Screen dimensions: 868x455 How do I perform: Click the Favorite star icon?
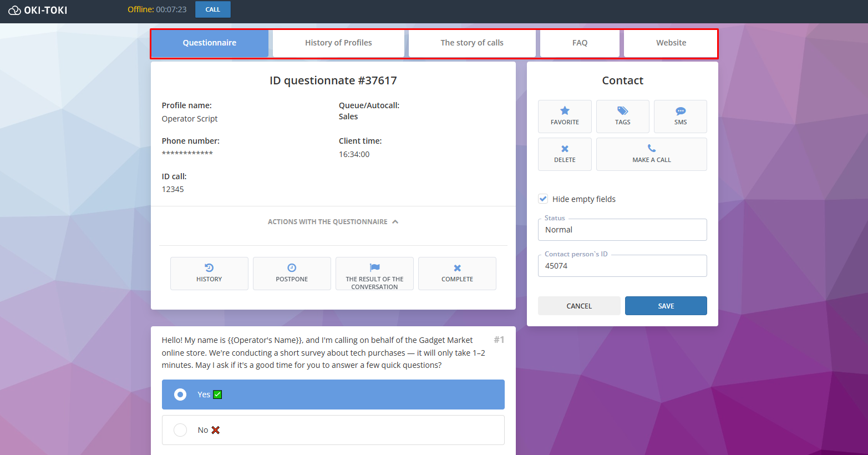point(565,111)
